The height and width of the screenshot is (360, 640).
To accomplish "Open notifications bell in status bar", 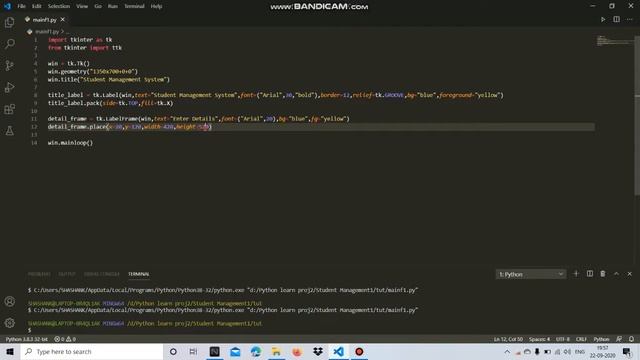I will tap(631, 339).
